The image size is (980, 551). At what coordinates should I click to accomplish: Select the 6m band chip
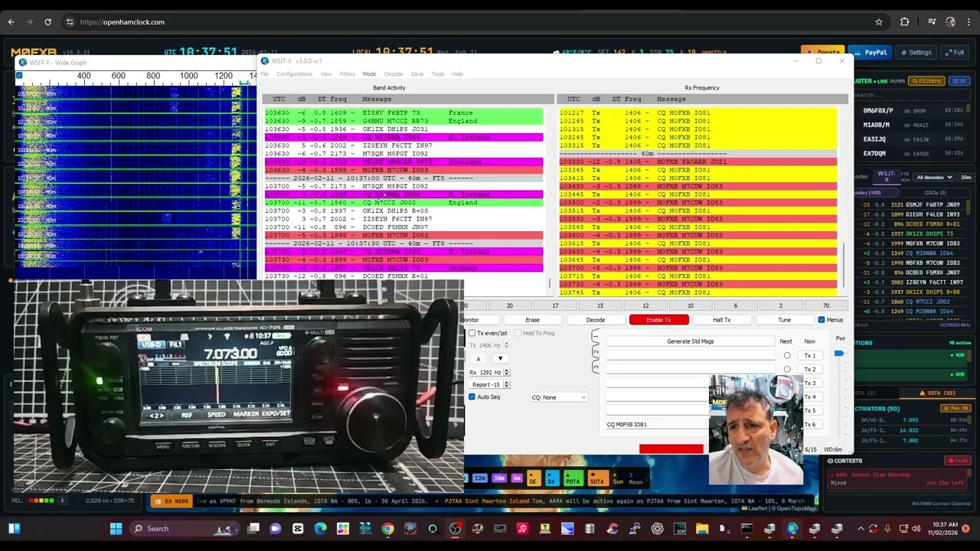pos(517,478)
